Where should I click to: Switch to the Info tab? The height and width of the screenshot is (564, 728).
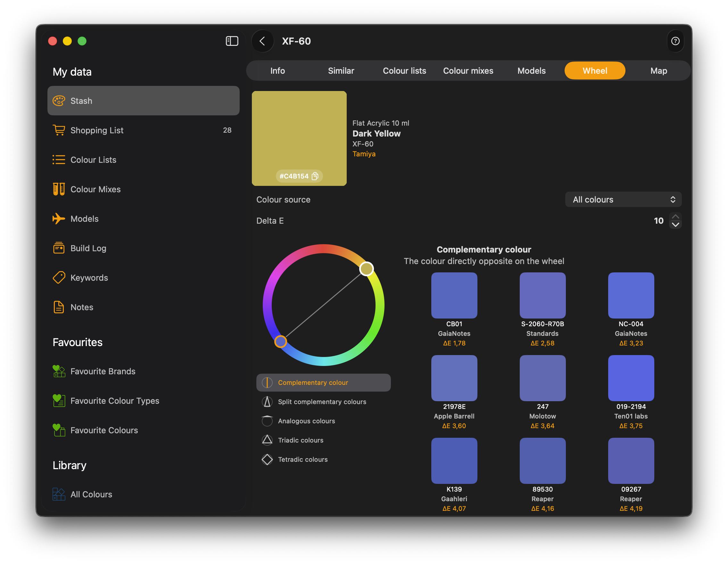click(x=277, y=71)
